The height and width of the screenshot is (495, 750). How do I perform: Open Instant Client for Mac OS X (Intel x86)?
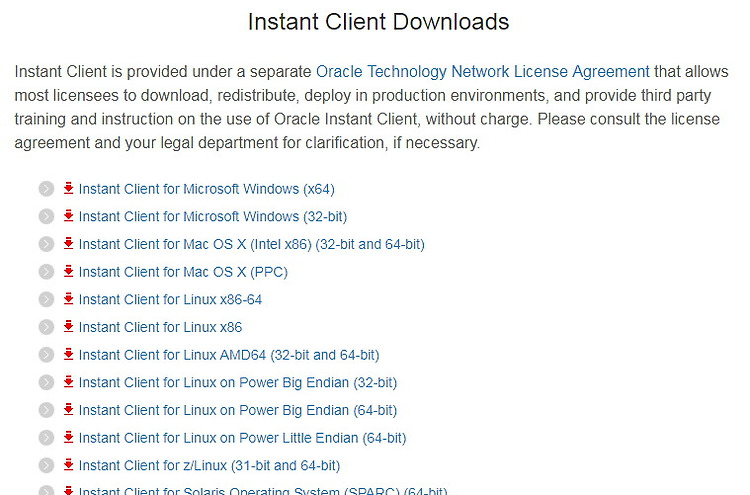(252, 244)
